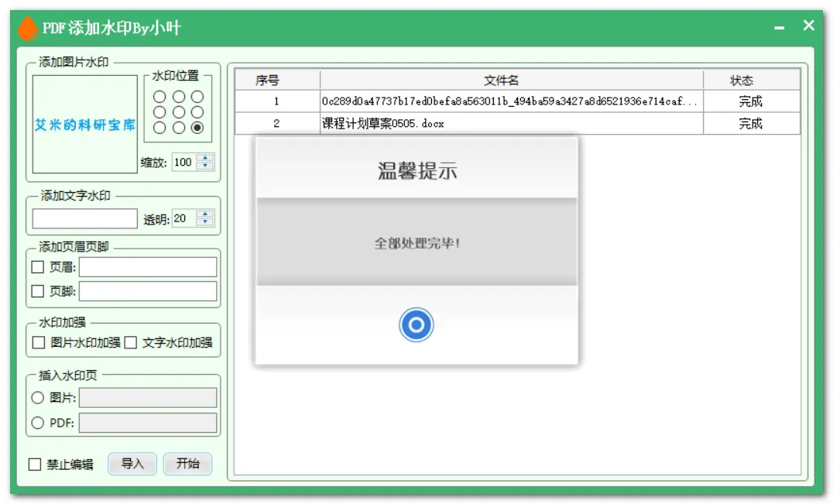Select top-right watermark position radio

[197, 97]
